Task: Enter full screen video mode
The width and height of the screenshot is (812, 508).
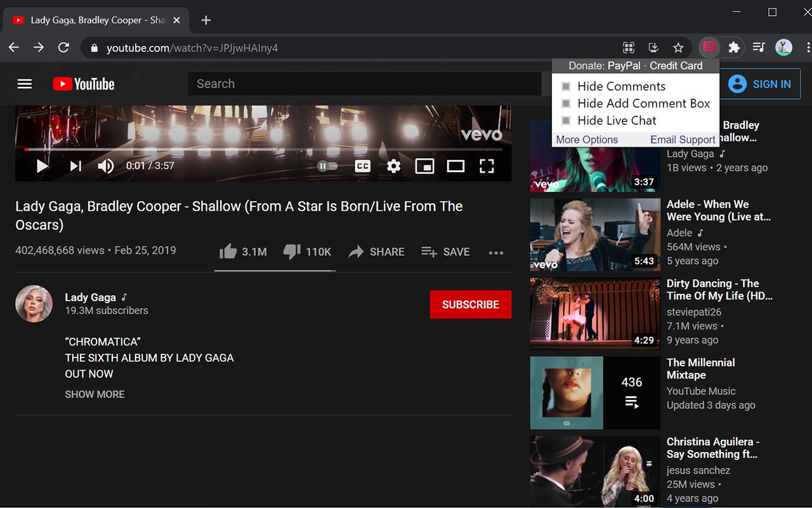Action: (487, 166)
